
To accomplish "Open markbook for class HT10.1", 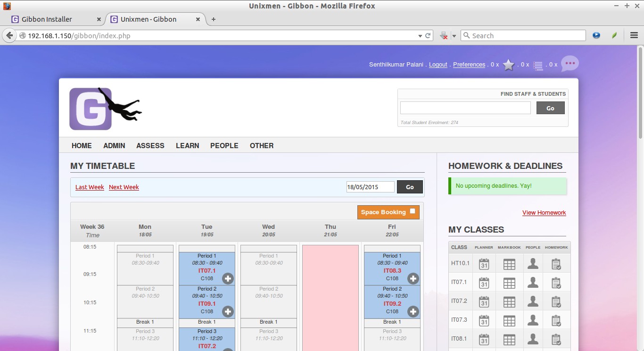I will tap(509, 264).
